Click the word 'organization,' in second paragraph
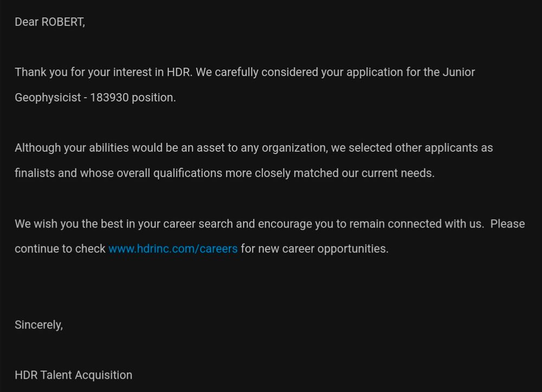Screen dimensions: 542x392 tap(295, 148)
